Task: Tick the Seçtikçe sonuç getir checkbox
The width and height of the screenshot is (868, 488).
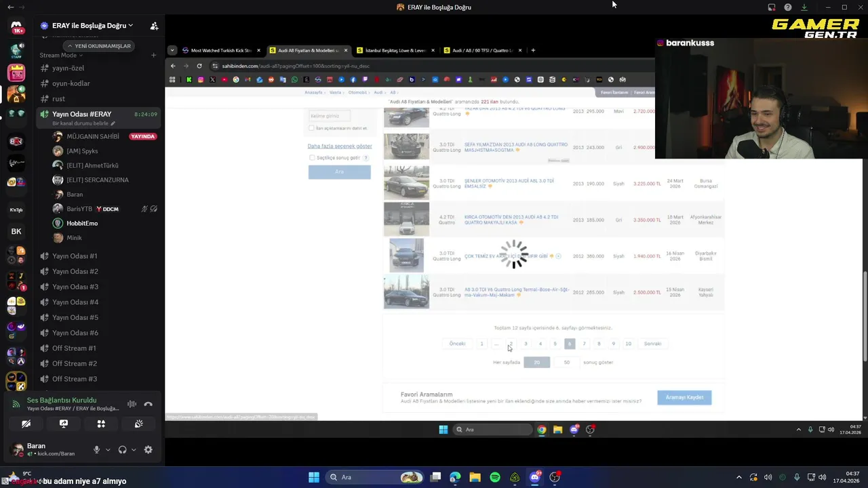Action: point(312,158)
